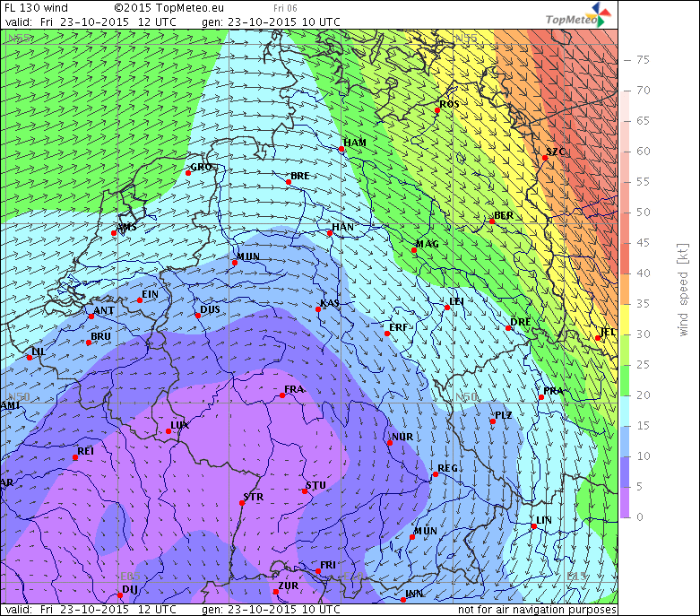700x616 pixels.
Task: Select the Prague (PRA) station marker
Action: 542,397
